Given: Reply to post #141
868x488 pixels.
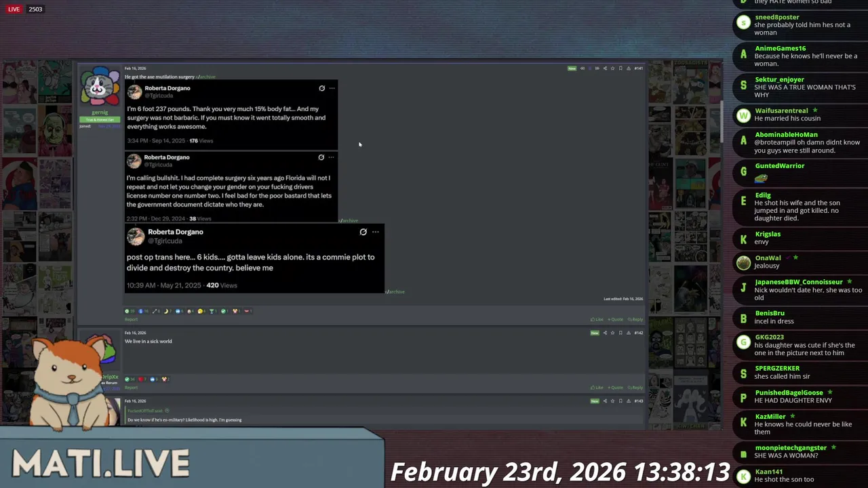Looking at the screenshot, I should point(635,319).
